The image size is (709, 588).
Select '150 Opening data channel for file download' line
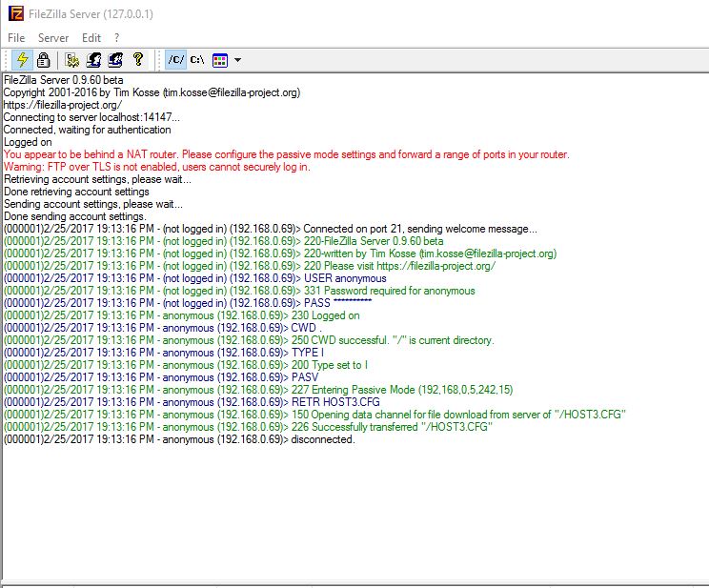314,415
